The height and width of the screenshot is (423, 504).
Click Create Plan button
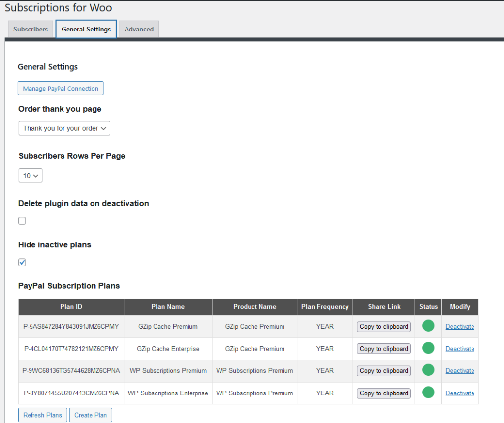pyautogui.click(x=91, y=415)
